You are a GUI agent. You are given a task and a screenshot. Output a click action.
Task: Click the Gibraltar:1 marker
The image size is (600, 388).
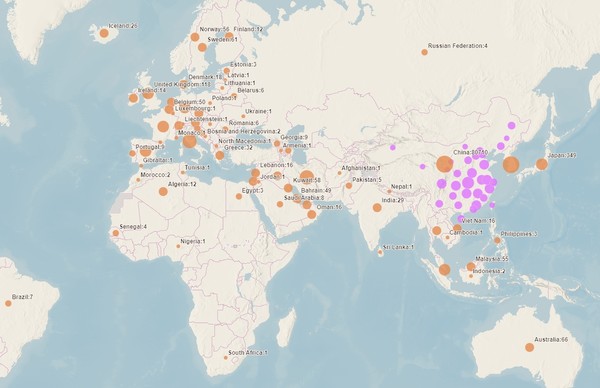(x=141, y=166)
